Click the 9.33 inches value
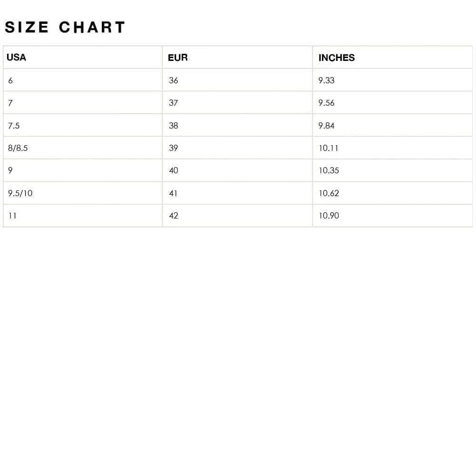 (x=327, y=80)
